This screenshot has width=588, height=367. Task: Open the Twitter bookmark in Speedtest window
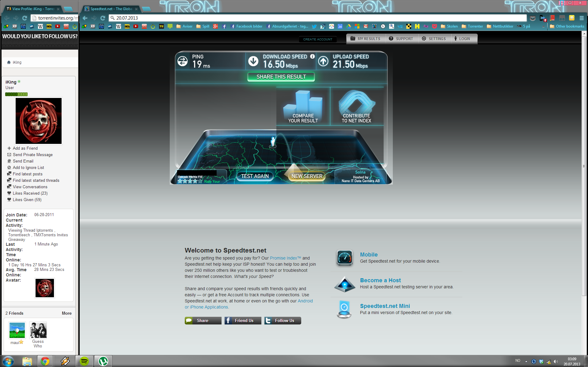(x=314, y=26)
